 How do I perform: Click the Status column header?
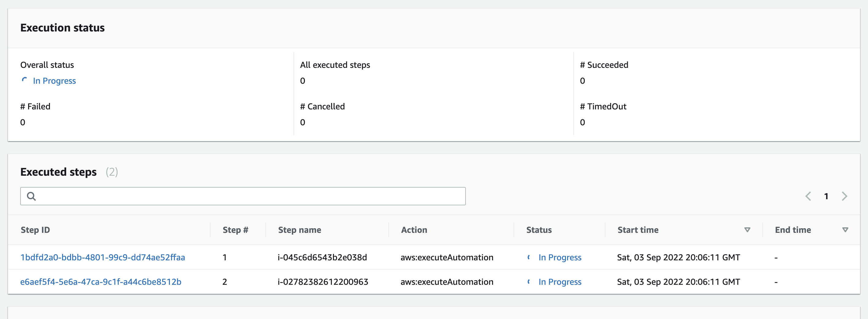539,230
